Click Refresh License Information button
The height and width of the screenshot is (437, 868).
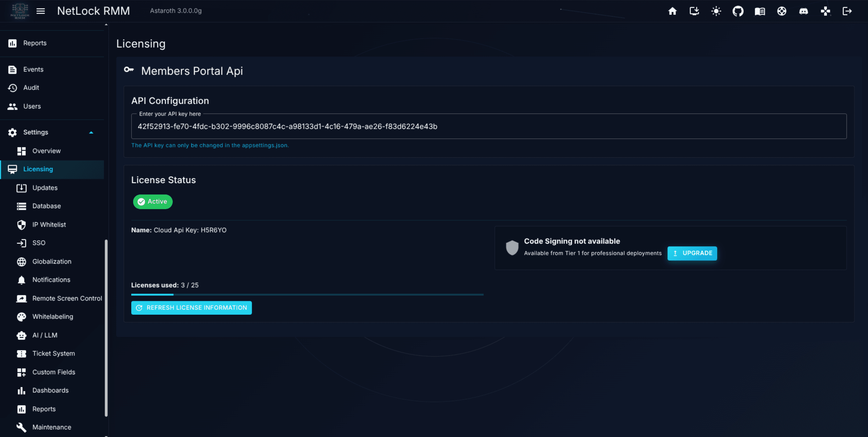[192, 308]
